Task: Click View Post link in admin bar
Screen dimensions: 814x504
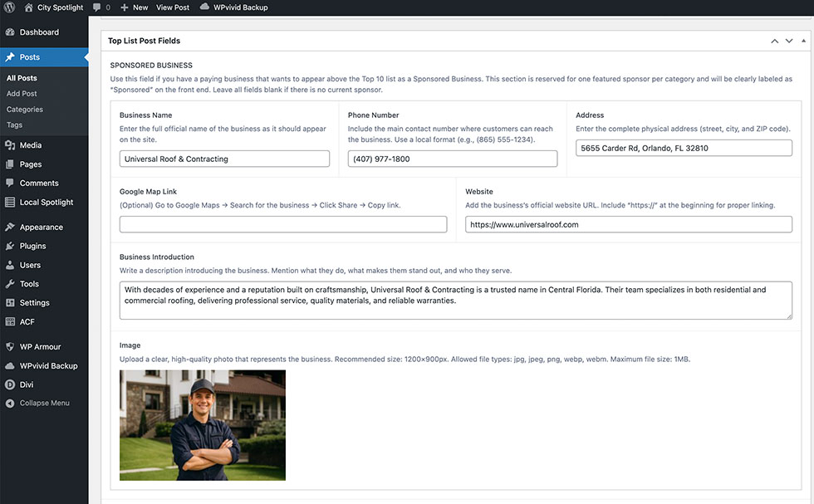Action: click(173, 7)
